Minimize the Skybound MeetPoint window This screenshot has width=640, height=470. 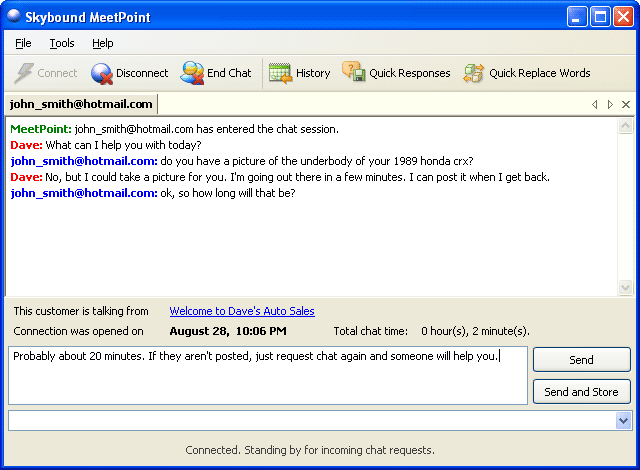[x=577, y=17]
